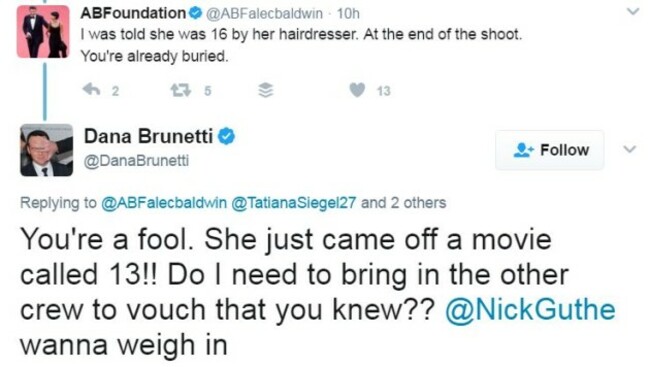Open @TatianaSiegel27 mention

click(293, 203)
